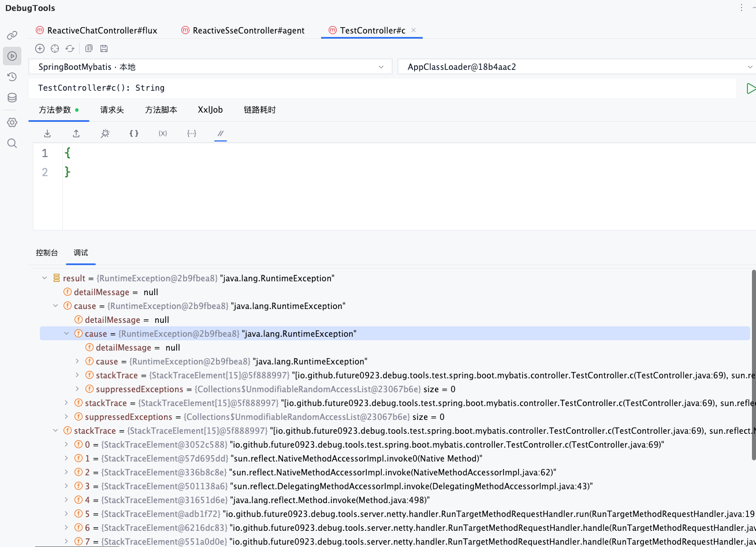Click the debug panel vertical scrollbar
Viewport: 756px width, 547px height.
tap(753, 364)
